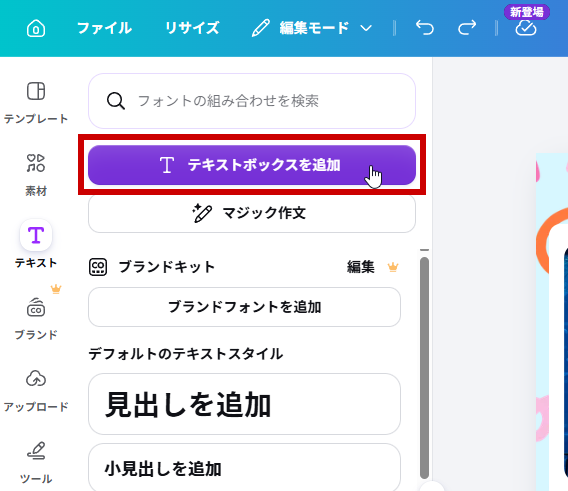
Task: Open the テンプレート sidebar tab
Action: coord(36,103)
